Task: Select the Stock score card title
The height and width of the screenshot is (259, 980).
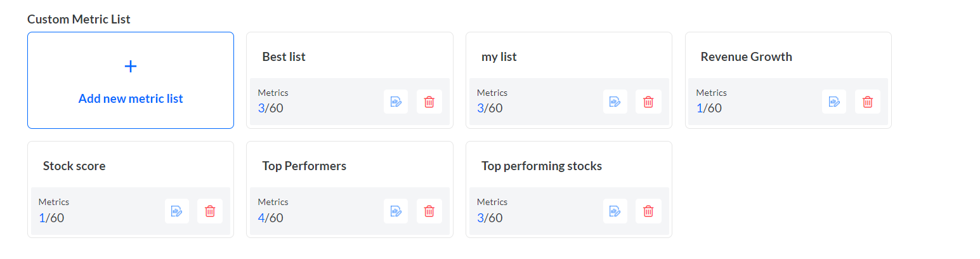Action: pyautogui.click(x=74, y=166)
